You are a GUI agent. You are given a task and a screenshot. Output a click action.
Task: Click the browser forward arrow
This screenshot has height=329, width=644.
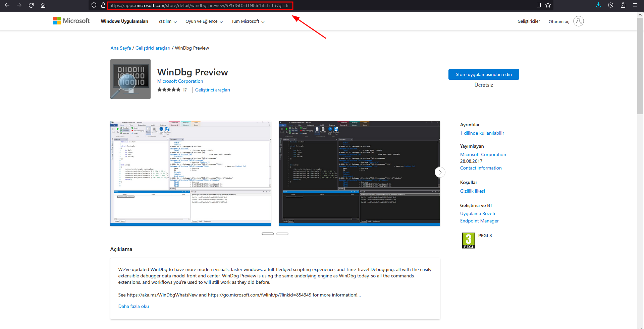coord(19,5)
